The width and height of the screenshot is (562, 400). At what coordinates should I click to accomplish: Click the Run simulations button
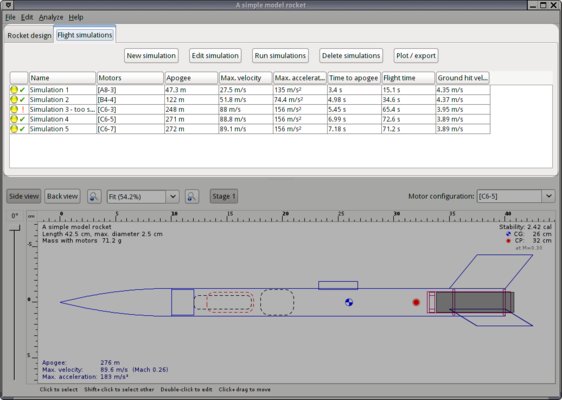pos(280,56)
